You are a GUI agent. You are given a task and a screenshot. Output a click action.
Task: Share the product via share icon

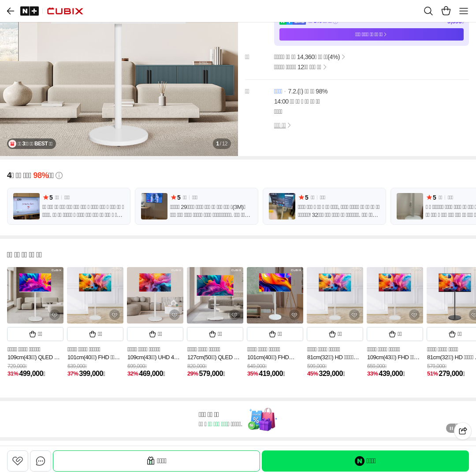tap(463, 431)
